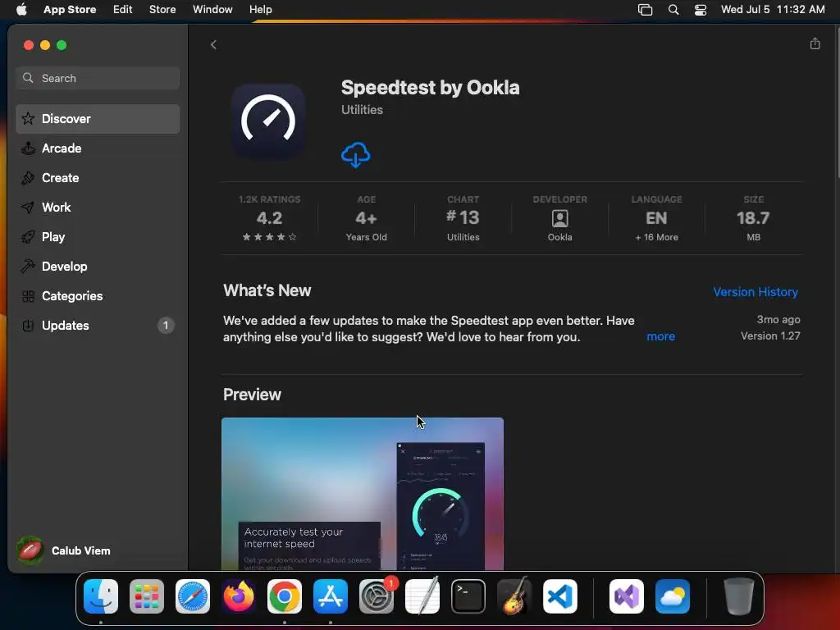Click the date and time in menu bar
This screenshot has width=840, height=630.
(x=773, y=9)
